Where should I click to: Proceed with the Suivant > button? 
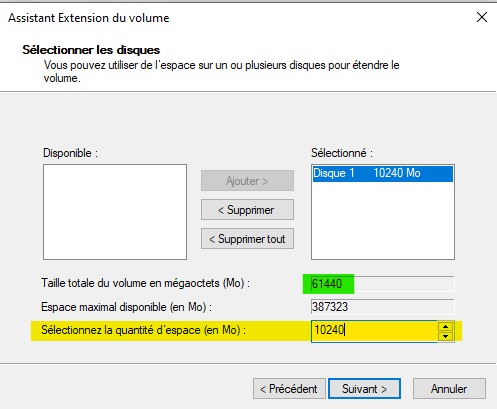coord(364,389)
